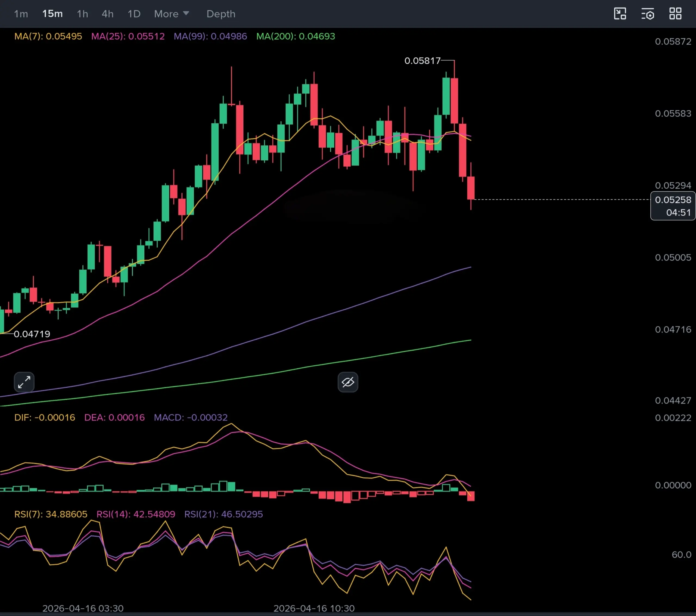Click the More dropdown arrow triangle
The width and height of the screenshot is (696, 616).
(186, 13)
